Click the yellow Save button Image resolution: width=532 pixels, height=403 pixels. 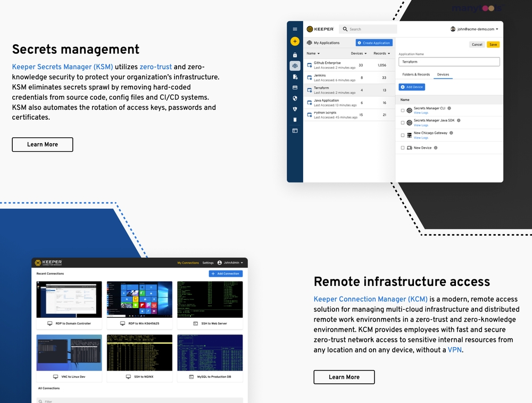pyautogui.click(x=493, y=45)
